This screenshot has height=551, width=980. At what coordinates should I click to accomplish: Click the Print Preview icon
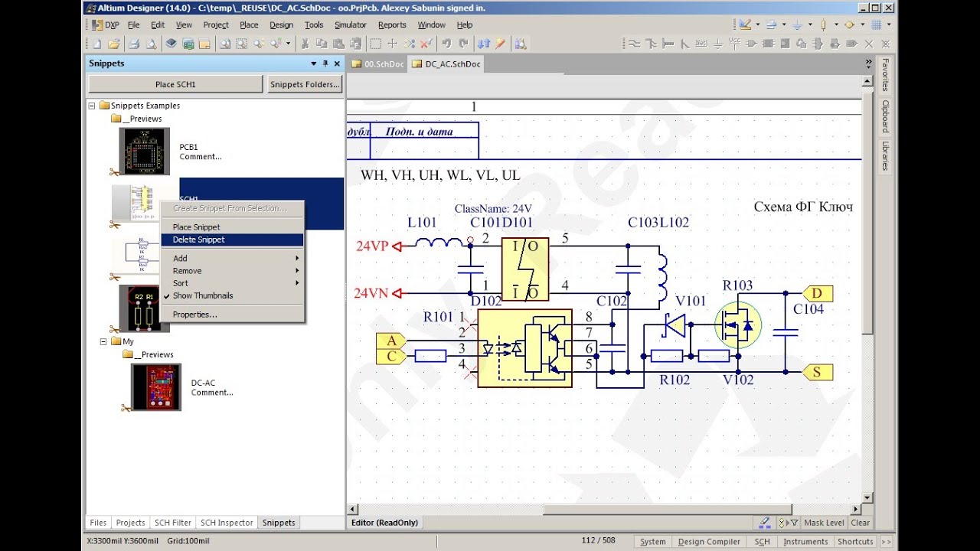tap(152, 44)
